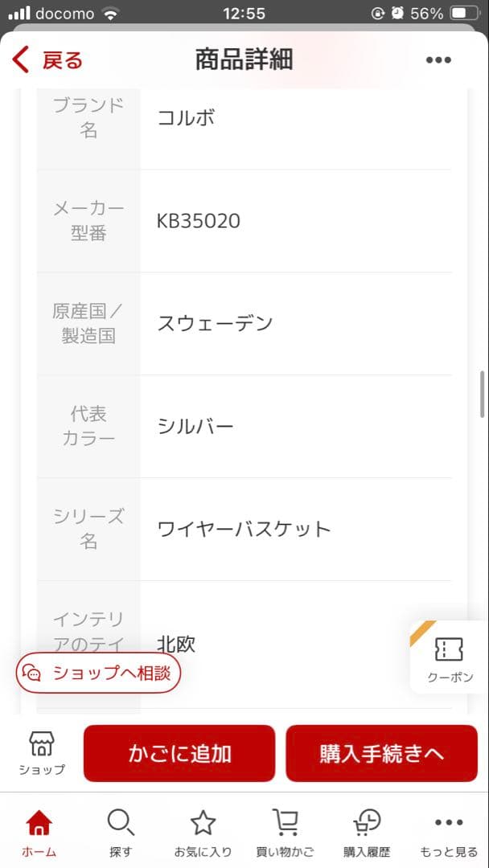
Task: Open the chat bubble on ショップへ相談
Action: pos(31,674)
